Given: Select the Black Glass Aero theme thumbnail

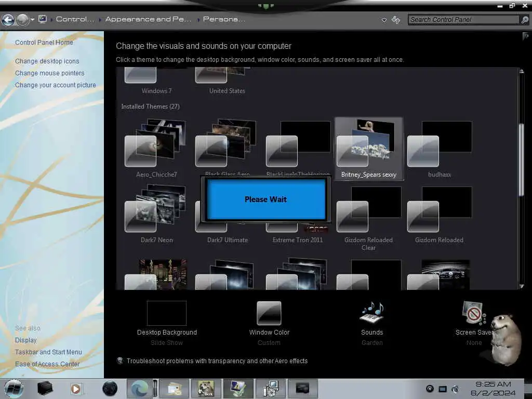Looking at the screenshot, I should [225, 143].
